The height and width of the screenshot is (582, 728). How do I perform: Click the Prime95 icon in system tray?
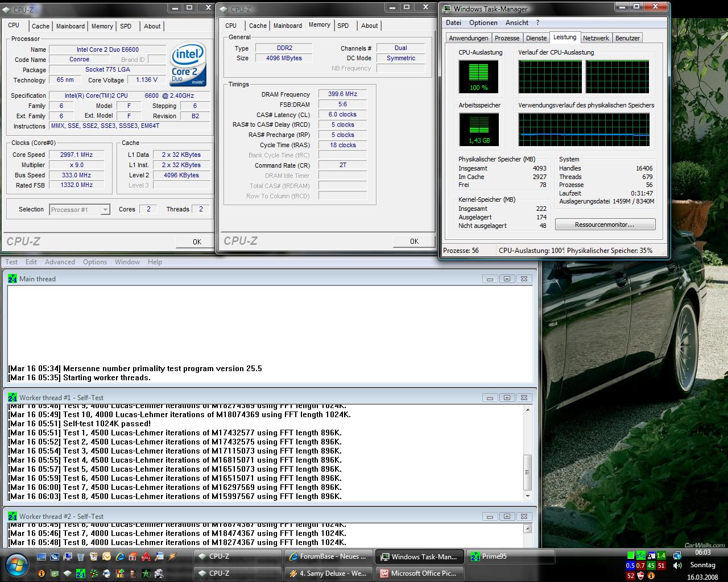coord(641,555)
